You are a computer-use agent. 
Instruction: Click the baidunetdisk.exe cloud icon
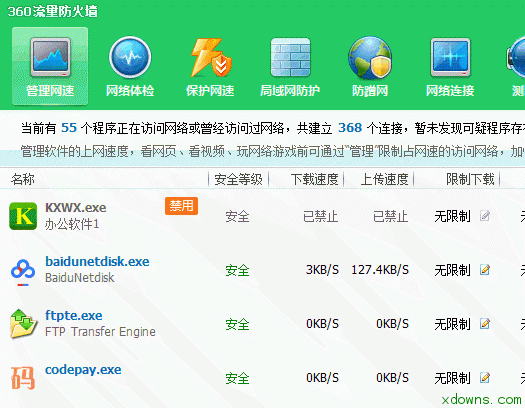[x=23, y=270]
